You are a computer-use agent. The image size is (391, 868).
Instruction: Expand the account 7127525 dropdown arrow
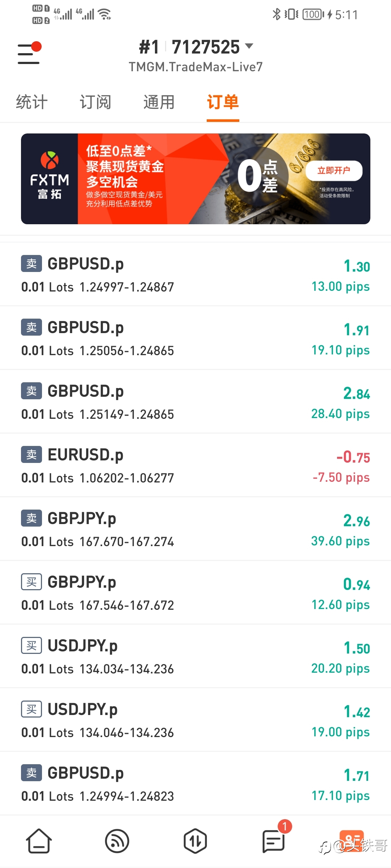coord(249,46)
